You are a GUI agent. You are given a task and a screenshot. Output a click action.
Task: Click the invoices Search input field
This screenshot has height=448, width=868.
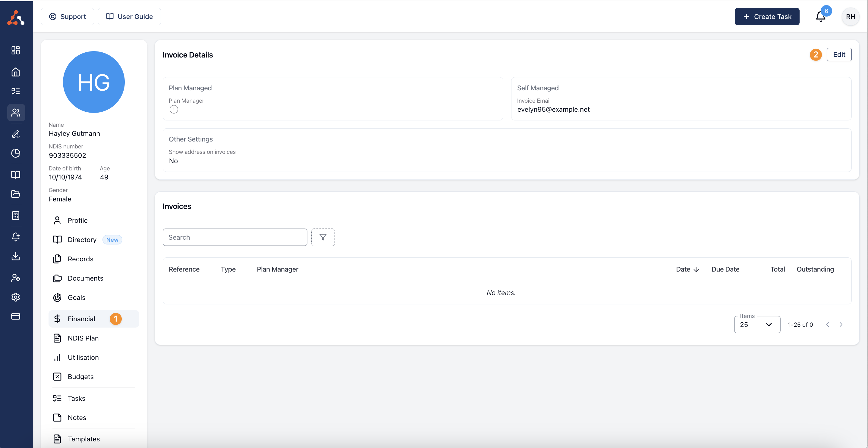point(235,237)
